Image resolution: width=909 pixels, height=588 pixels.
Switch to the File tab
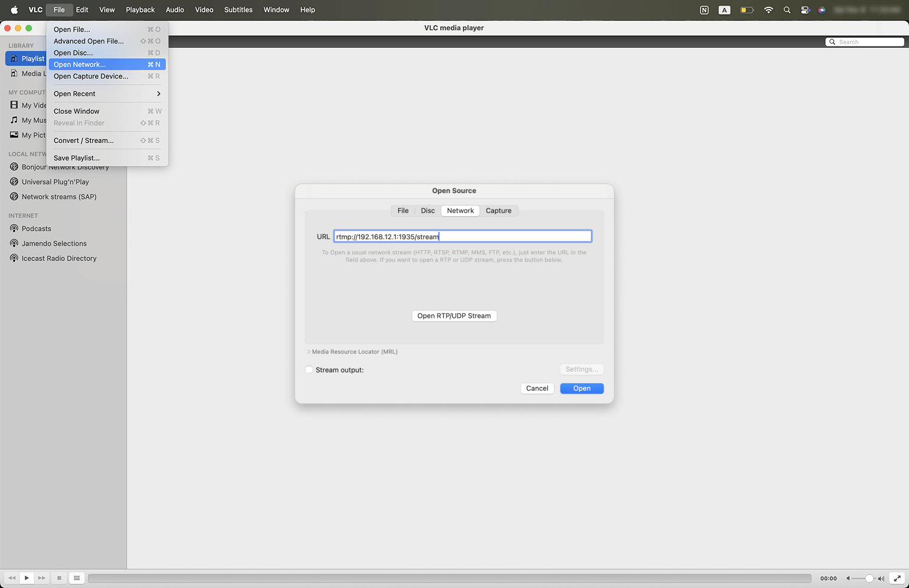403,211
